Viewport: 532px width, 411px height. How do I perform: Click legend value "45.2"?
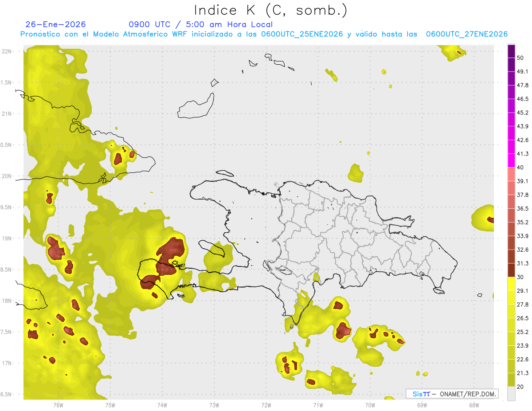coord(523,113)
